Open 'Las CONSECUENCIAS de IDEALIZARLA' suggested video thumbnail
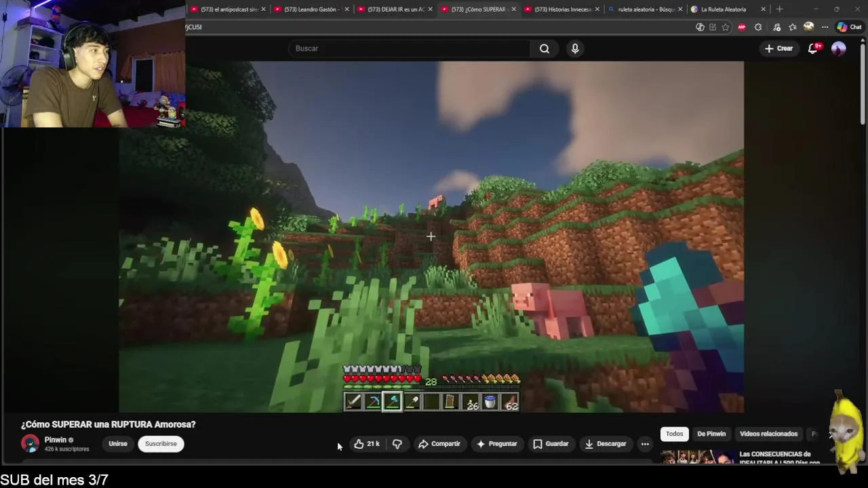 697,458
